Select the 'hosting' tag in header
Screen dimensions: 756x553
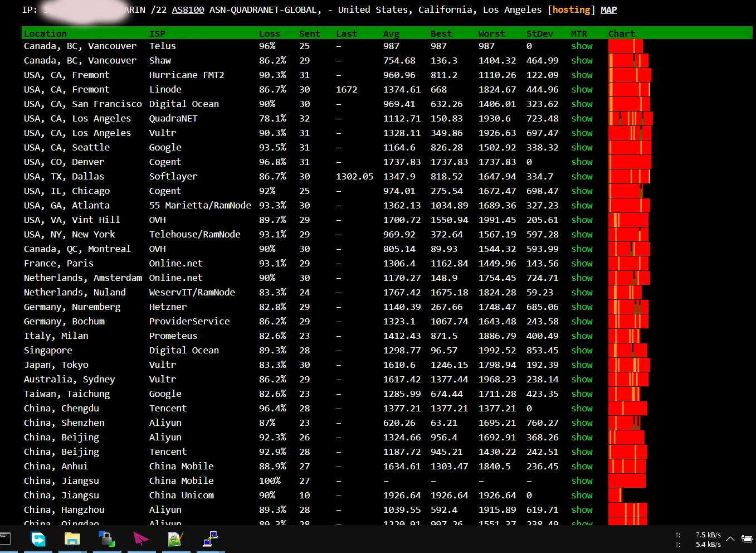(x=571, y=10)
